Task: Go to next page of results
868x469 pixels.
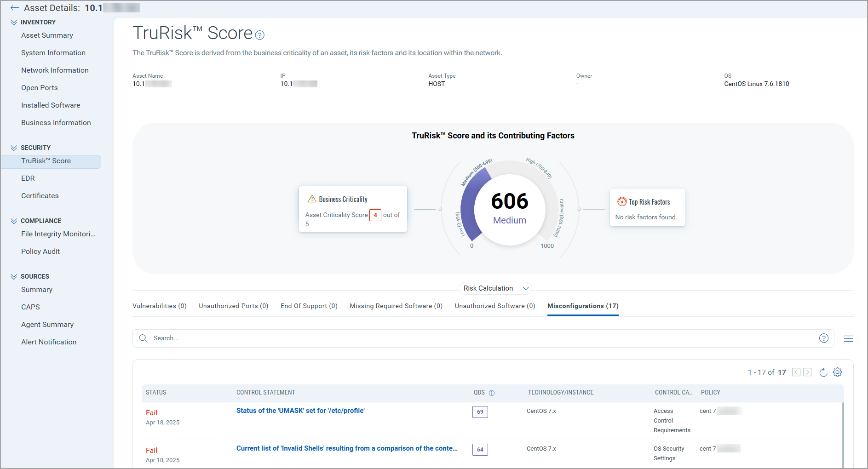Action: click(x=807, y=372)
